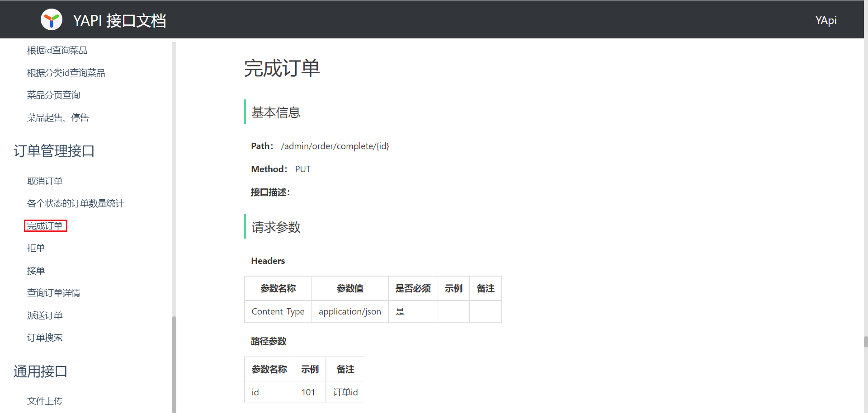This screenshot has height=413, width=868.
Task: Open the 拒单 interface doc
Action: tap(36, 248)
